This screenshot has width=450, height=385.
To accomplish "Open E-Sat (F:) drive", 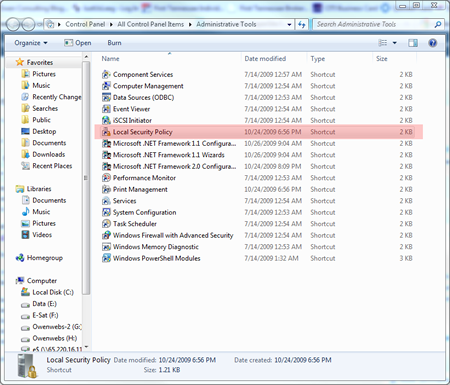I will (x=40, y=315).
